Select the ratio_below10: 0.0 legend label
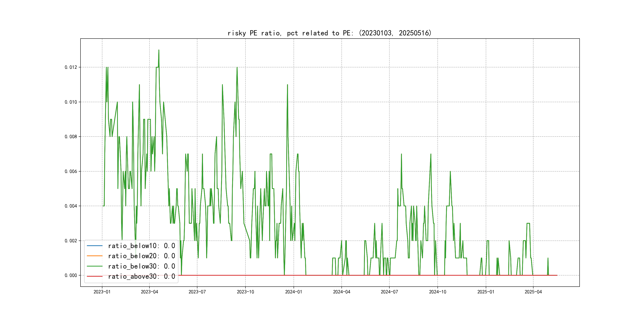The image size is (644, 322). pyautogui.click(x=141, y=246)
